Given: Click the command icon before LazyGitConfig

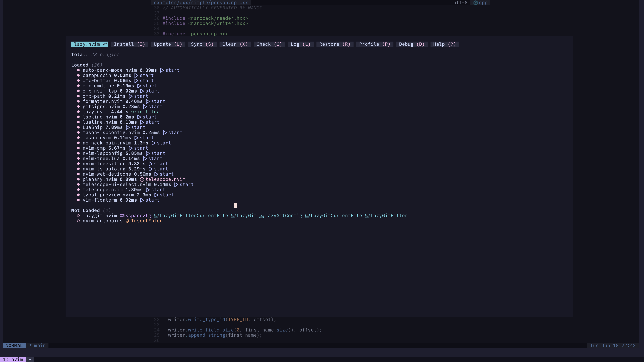Looking at the screenshot, I should coord(261,216).
